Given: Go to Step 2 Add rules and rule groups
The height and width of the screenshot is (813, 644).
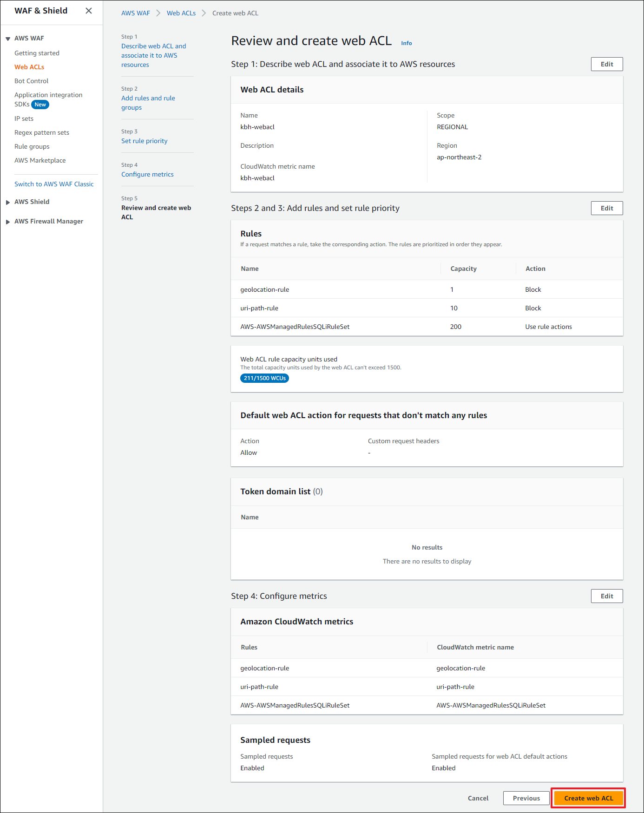Looking at the screenshot, I should [x=148, y=103].
